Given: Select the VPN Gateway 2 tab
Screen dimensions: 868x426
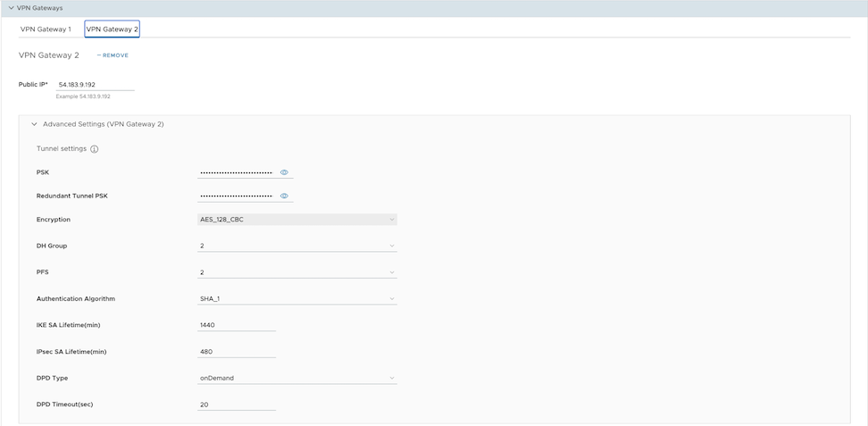Looking at the screenshot, I should coord(112,29).
